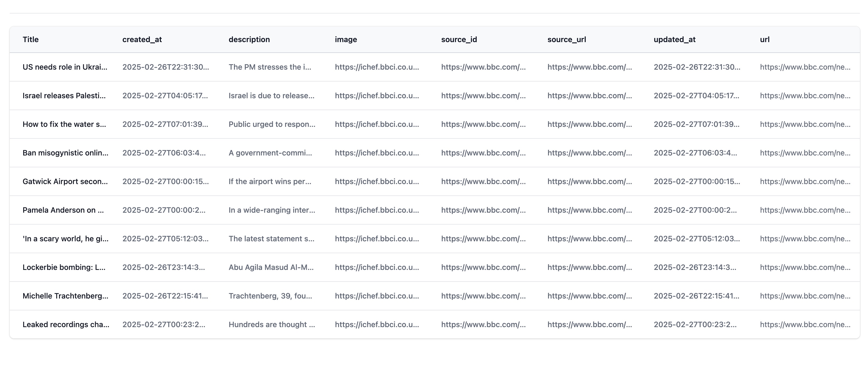This screenshot has height=366, width=868.
Task: Select the Israel releases Palesti... title
Action: pos(64,96)
